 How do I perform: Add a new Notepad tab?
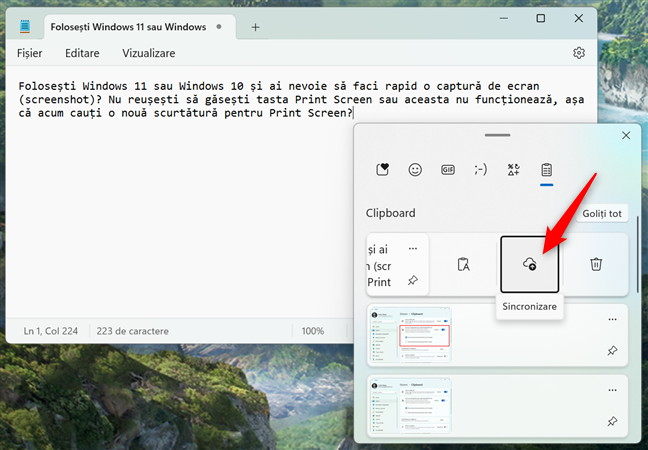255,27
